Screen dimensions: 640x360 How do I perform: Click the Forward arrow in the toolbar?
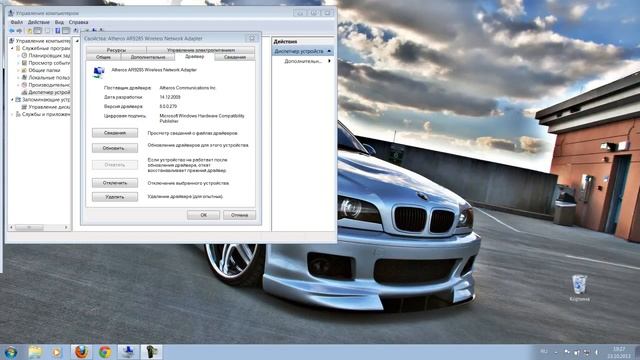click(19, 31)
